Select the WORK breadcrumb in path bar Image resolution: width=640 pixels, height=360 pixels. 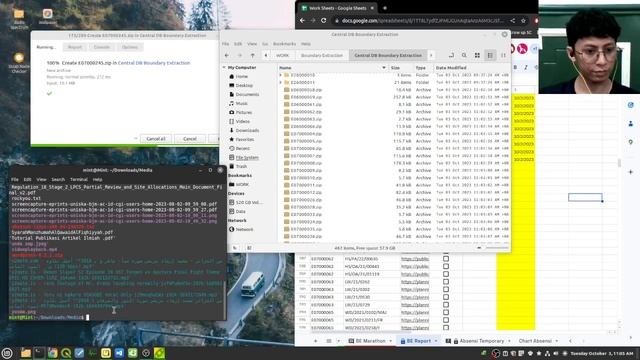(x=282, y=56)
